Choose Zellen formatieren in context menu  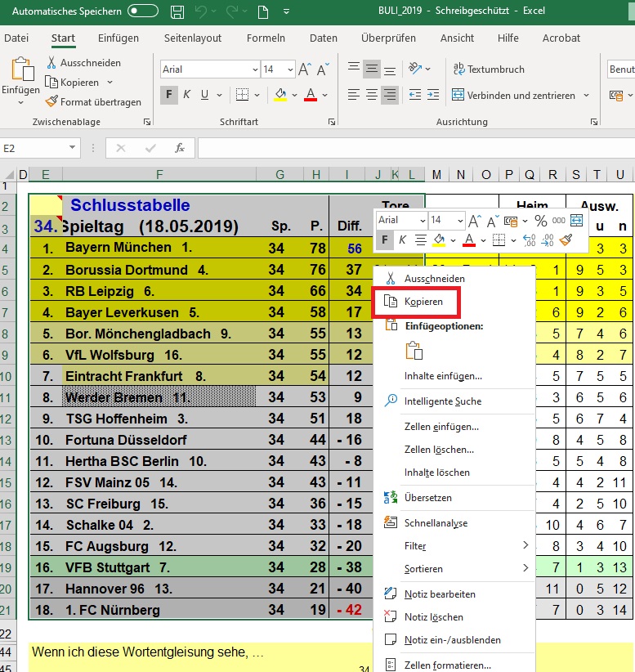pyautogui.click(x=454, y=665)
